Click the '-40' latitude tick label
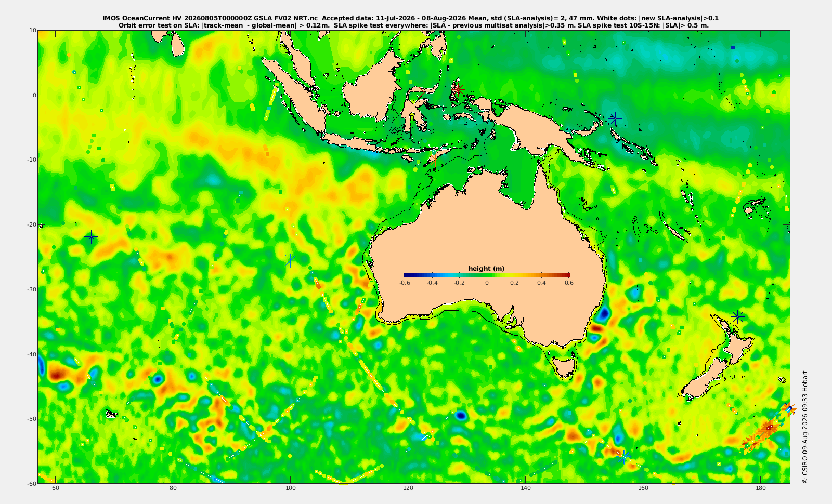The image size is (832, 504). [31, 354]
